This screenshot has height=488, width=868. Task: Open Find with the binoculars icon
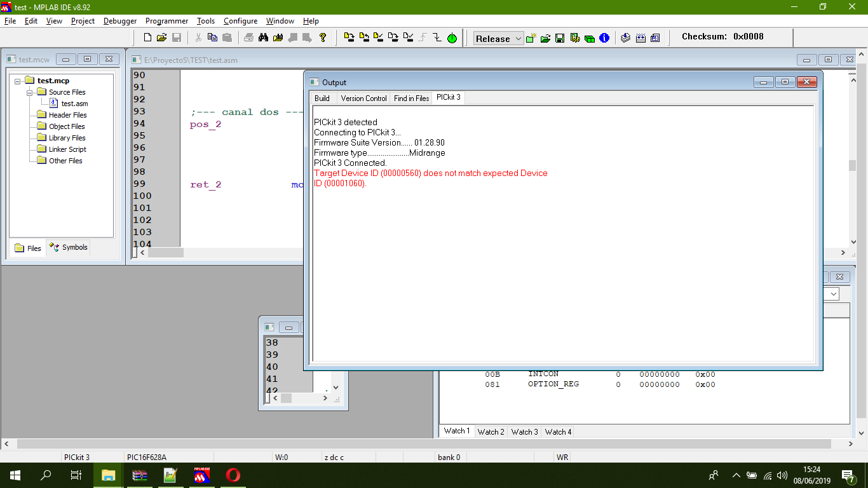pos(264,37)
